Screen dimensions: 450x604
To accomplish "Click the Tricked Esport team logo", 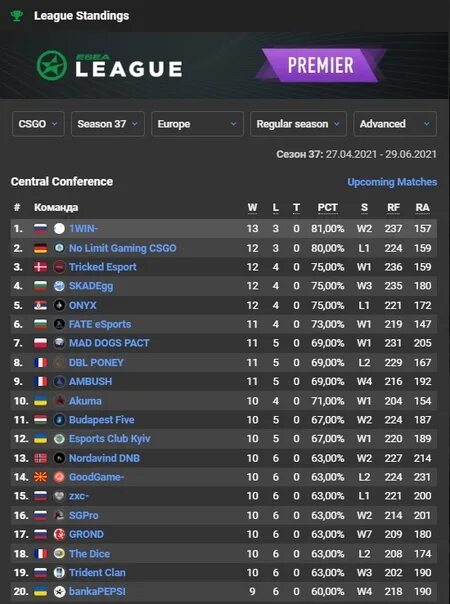I will pyautogui.click(x=59, y=267).
